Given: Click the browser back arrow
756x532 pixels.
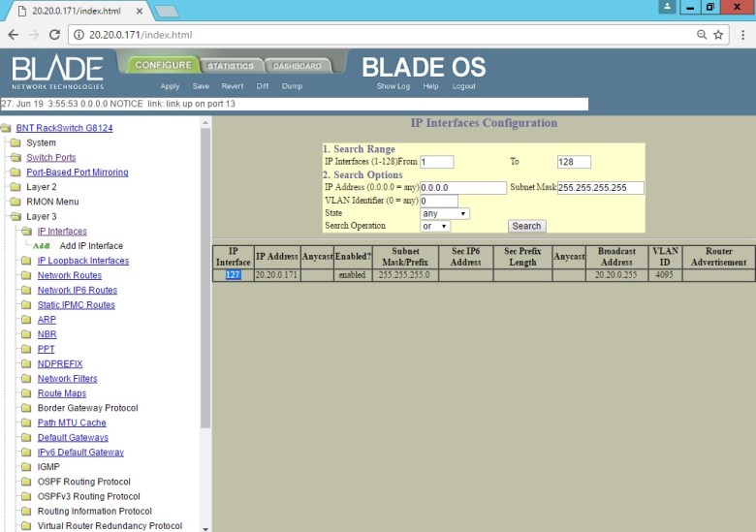Looking at the screenshot, I should coord(14,35).
